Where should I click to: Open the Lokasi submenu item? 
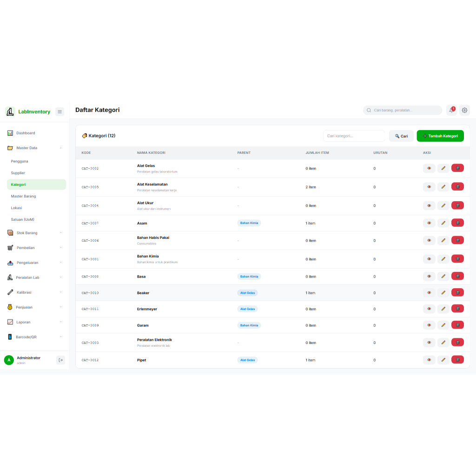(x=36, y=208)
